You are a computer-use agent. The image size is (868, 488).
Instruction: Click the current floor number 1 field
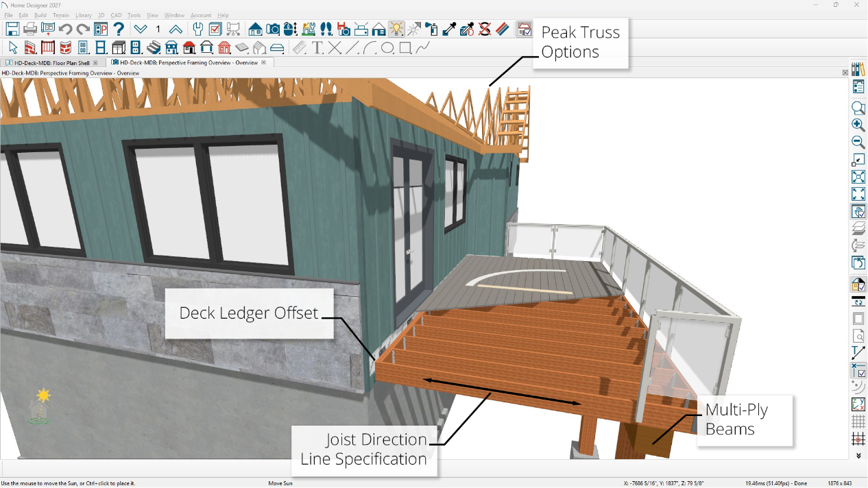pos(158,29)
